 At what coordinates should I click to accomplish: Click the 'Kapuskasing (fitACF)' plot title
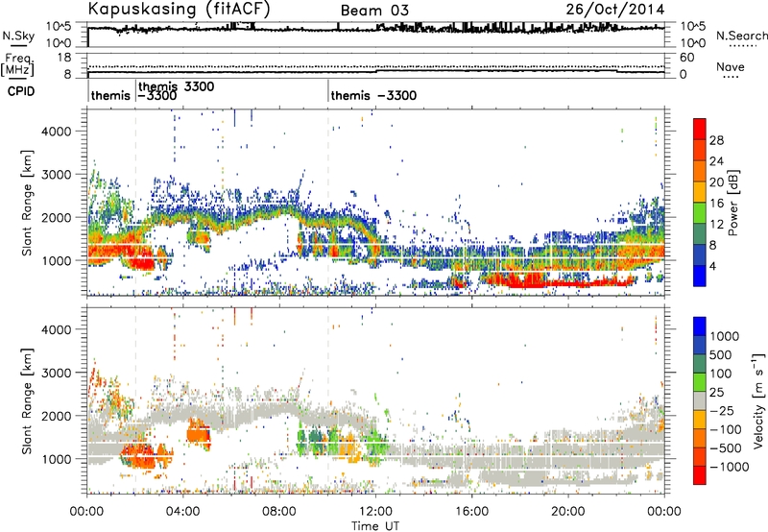pyautogui.click(x=179, y=9)
